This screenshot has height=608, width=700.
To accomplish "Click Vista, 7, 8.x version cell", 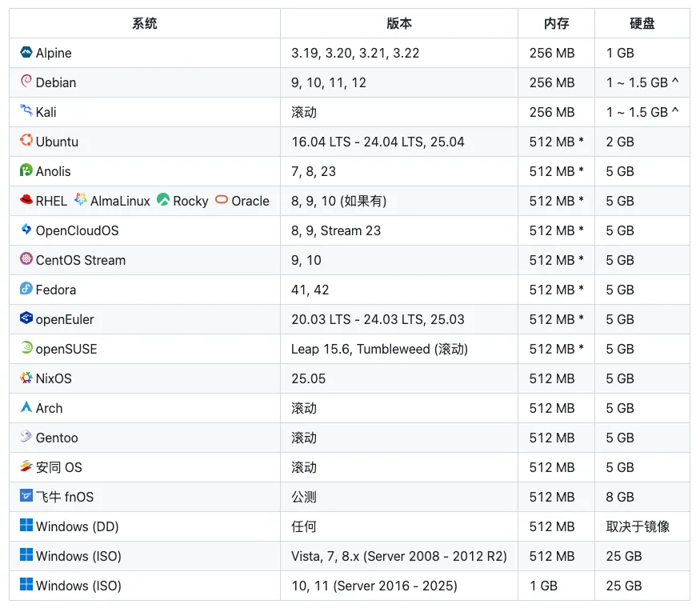I will tap(399, 556).
